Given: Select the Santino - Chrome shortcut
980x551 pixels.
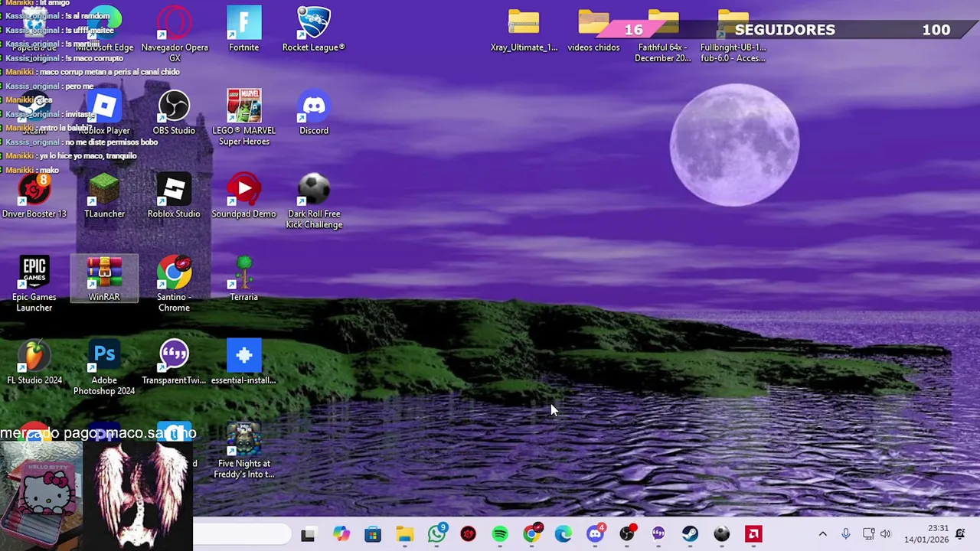Looking at the screenshot, I should click(174, 285).
